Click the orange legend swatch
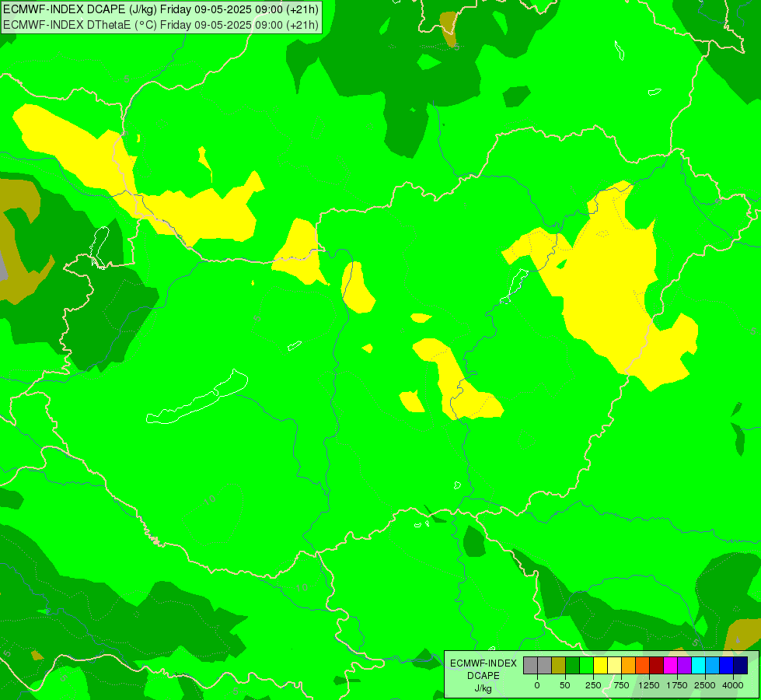Viewport: 761px width, 700px height. pos(629,666)
